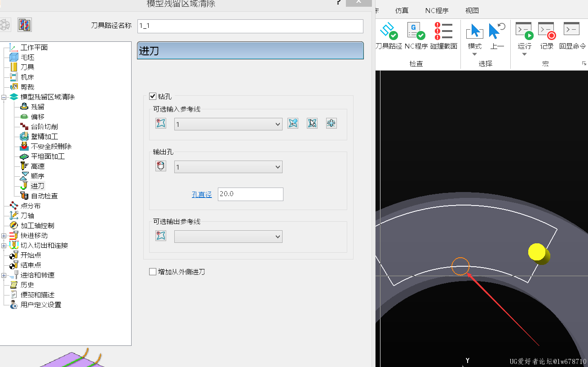Open the 剪裁 limit item icon
Image resolution: width=588 pixels, height=367 pixels.
click(x=14, y=87)
